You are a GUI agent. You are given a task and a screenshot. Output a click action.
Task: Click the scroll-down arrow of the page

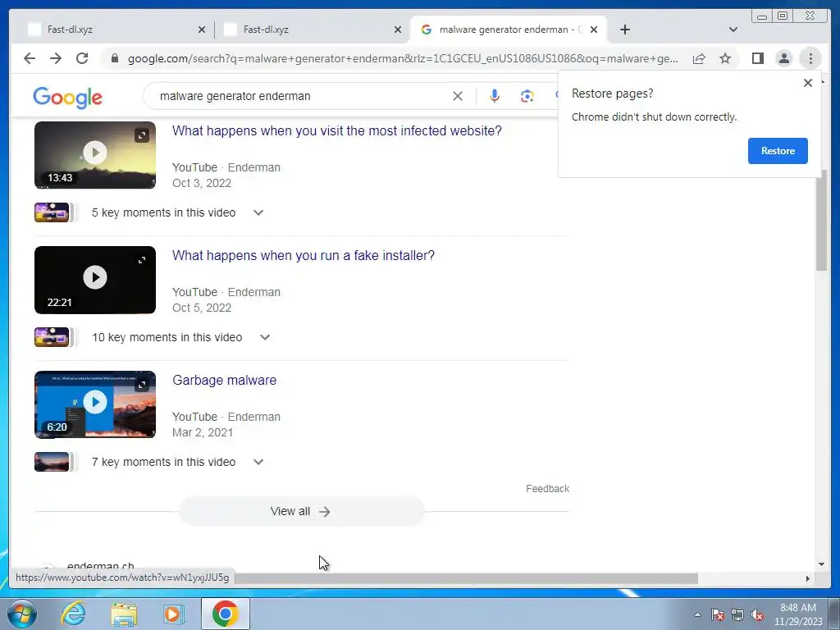click(x=821, y=564)
